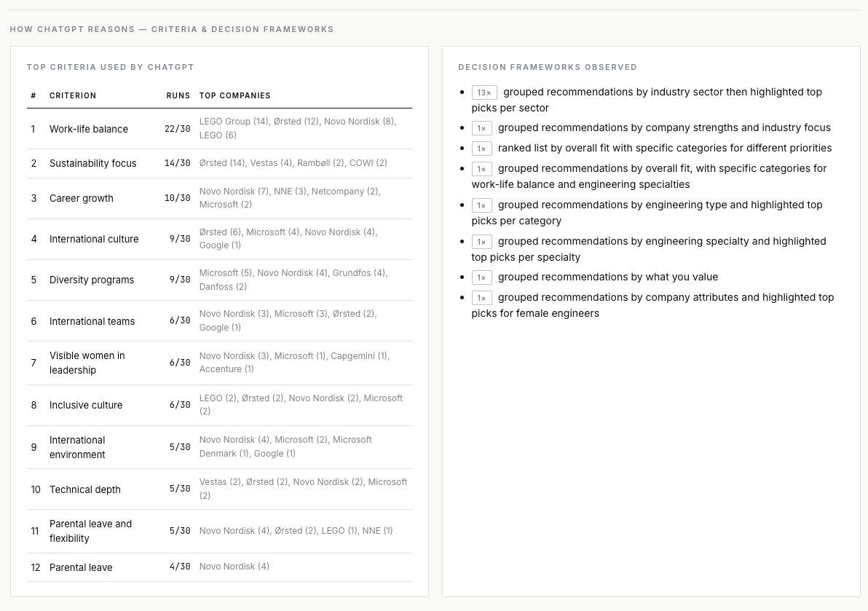Click the 'RUNS' column header
This screenshot has width=868, height=611.
point(178,95)
